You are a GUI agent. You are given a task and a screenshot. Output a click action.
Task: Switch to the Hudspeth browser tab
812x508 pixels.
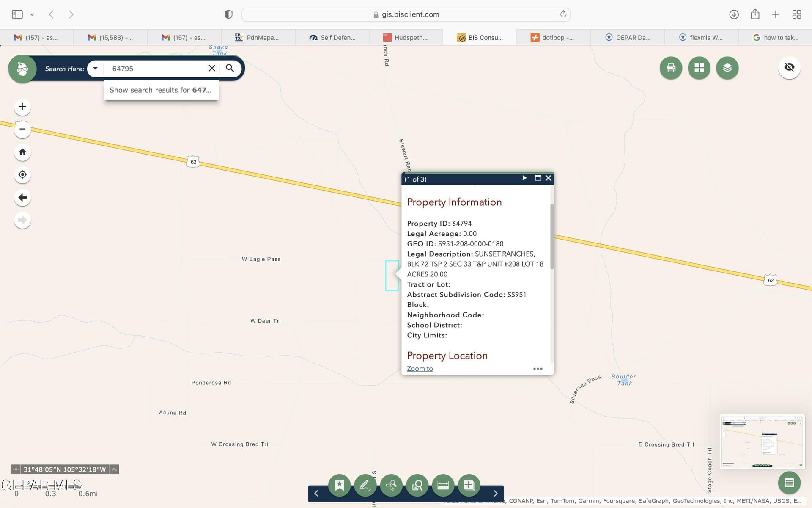point(406,38)
